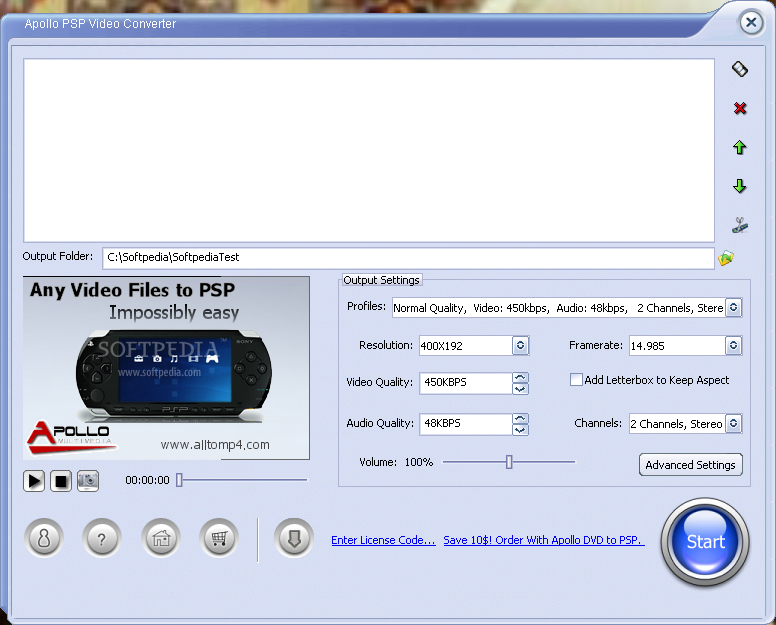Open the shopping cart purchase button
Image resolution: width=776 pixels, height=625 pixels.
[219, 538]
